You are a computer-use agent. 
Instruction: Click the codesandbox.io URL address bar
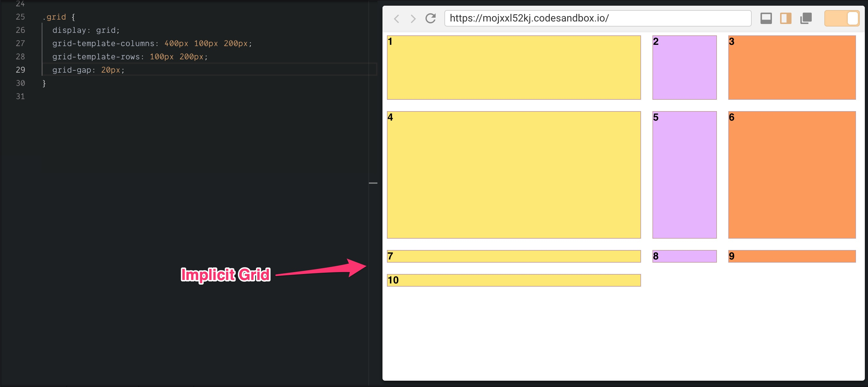(597, 18)
